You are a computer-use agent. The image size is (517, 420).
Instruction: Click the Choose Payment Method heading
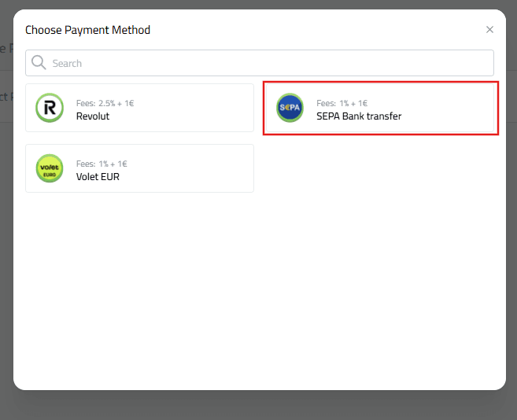(x=87, y=30)
